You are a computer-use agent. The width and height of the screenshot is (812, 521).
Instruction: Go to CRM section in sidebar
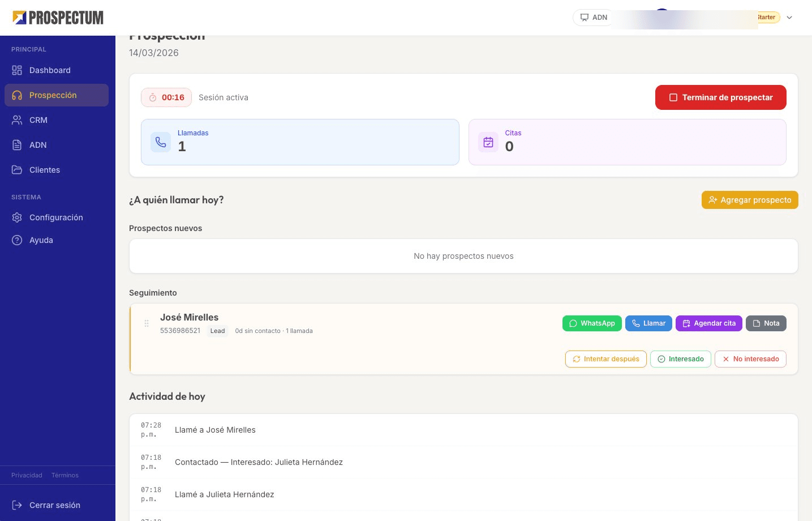38,120
